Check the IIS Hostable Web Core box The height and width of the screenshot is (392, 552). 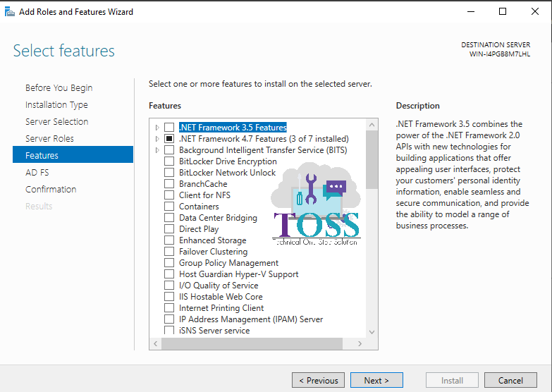(x=169, y=297)
